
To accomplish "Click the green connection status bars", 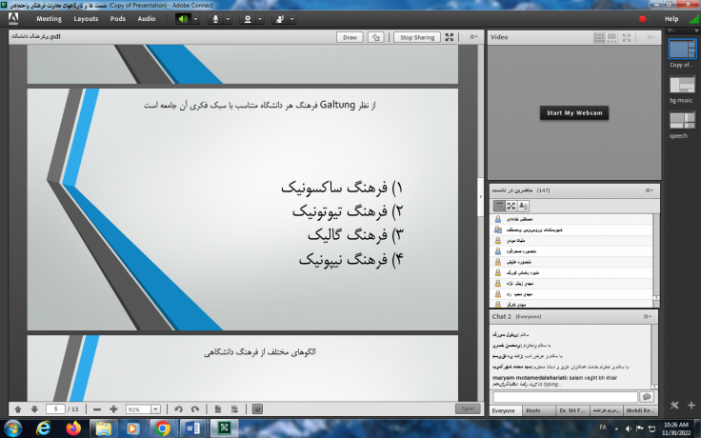I will click(694, 19).
